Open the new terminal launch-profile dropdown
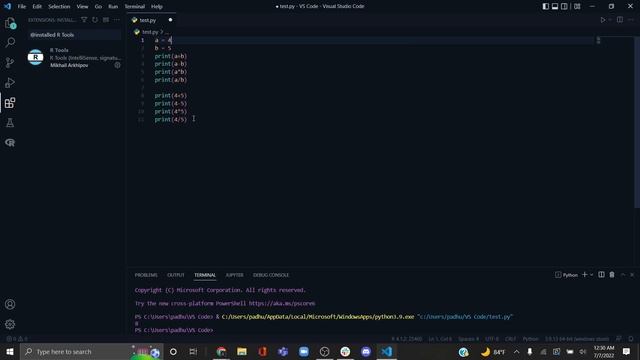This screenshot has width=640, height=360. (x=591, y=275)
